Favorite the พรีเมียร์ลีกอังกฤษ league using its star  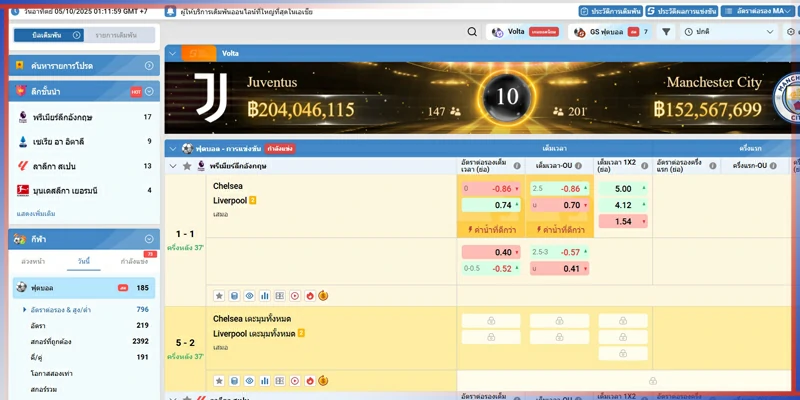coord(187,166)
